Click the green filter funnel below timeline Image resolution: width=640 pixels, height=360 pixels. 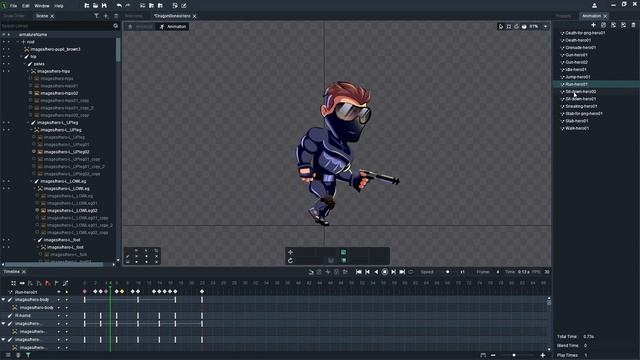(28, 355)
